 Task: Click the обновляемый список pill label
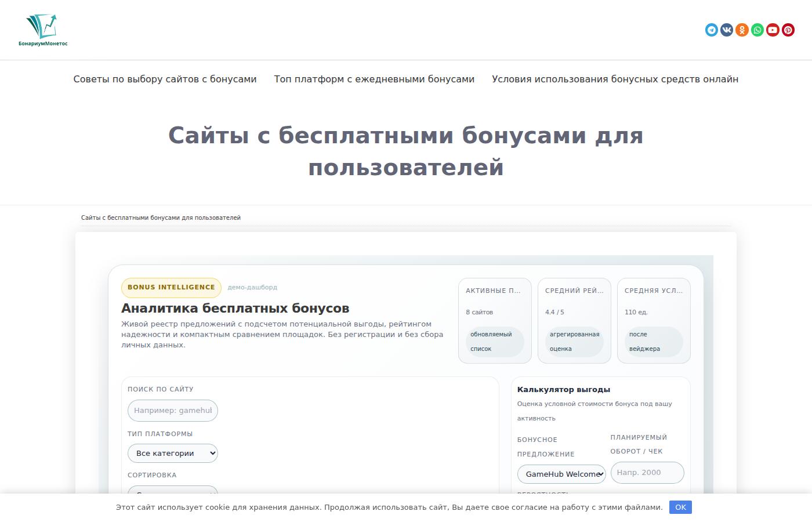[495, 342]
